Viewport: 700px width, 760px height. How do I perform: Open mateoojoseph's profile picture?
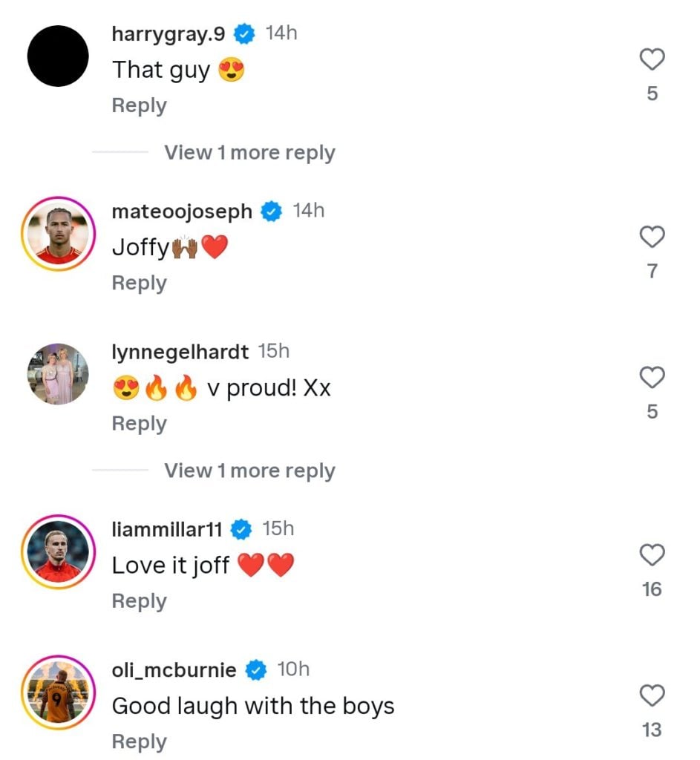coord(57,234)
